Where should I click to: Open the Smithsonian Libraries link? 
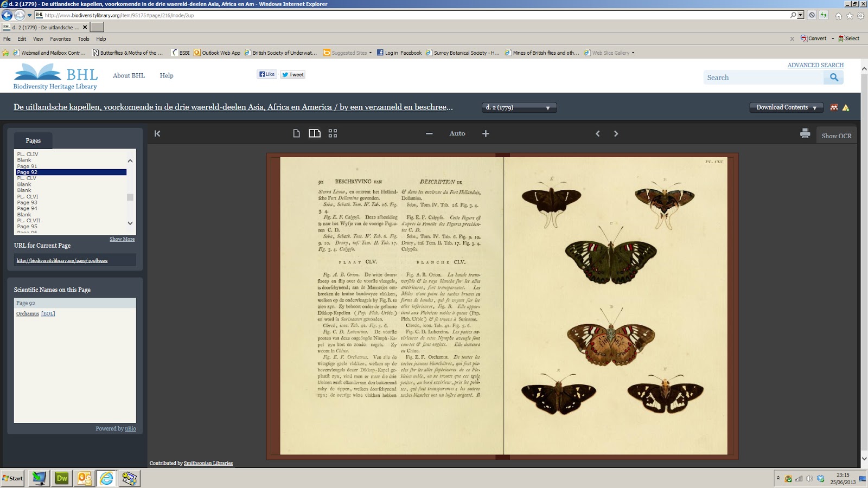pyautogui.click(x=208, y=463)
